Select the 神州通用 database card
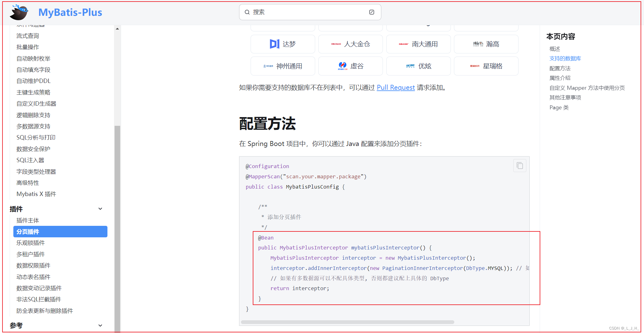This screenshot has width=644, height=333. (283, 66)
